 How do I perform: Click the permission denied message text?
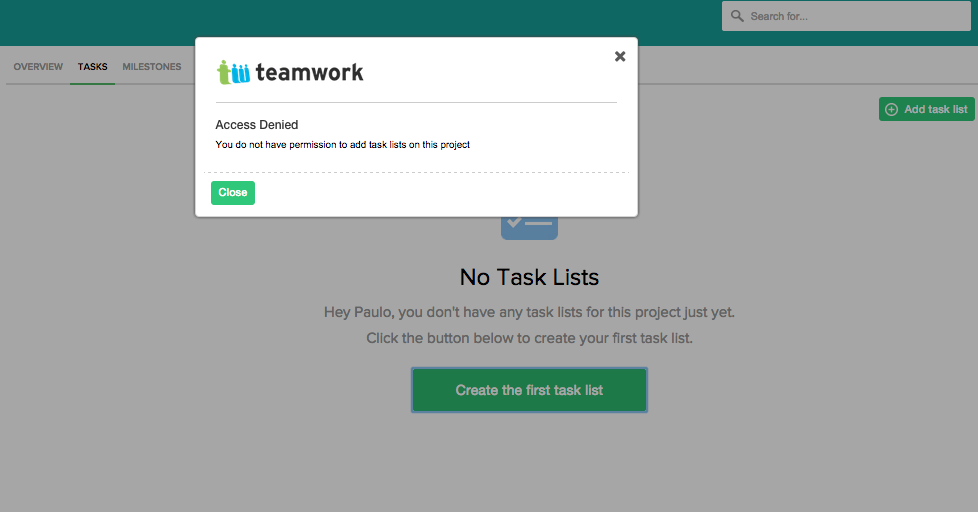point(342,145)
